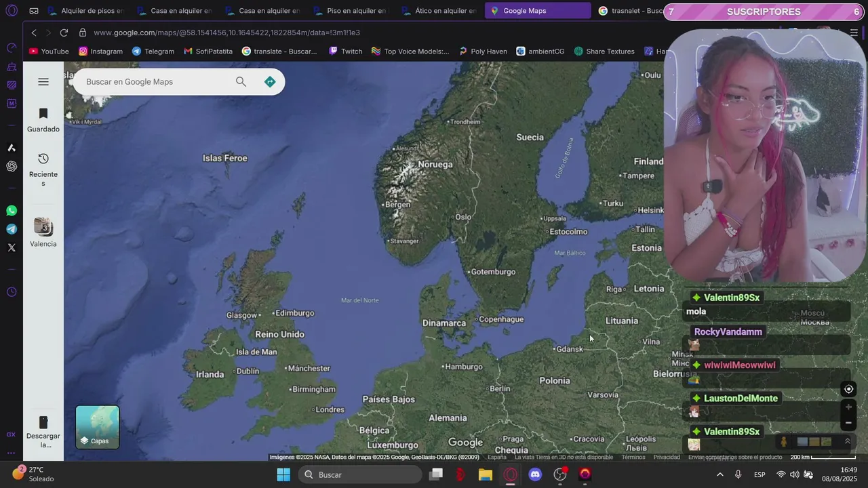
Task: Open WhatsApp in the Opera sidebar
Action: [12, 211]
